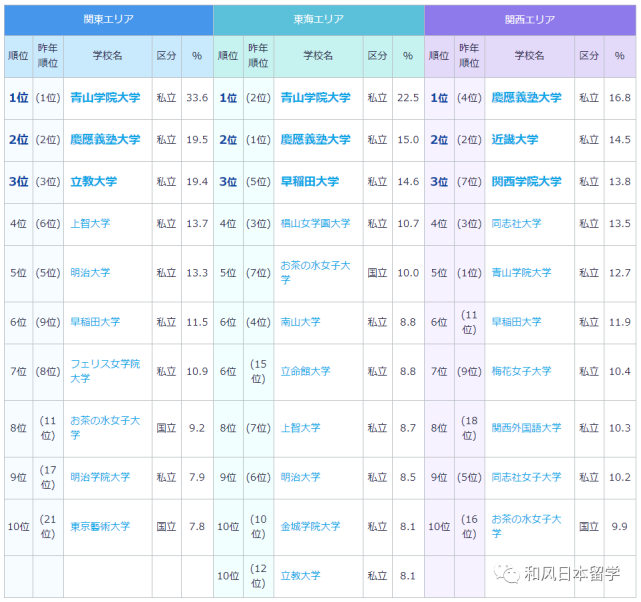641x602 pixels.
Task: Open 同志社女子大学 link
Action: 526,477
